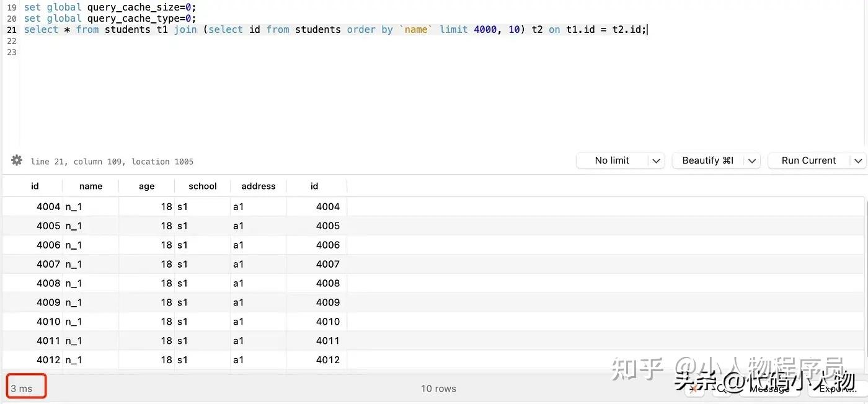Click the 10 rows status label
The image size is (868, 404).
coord(438,389)
